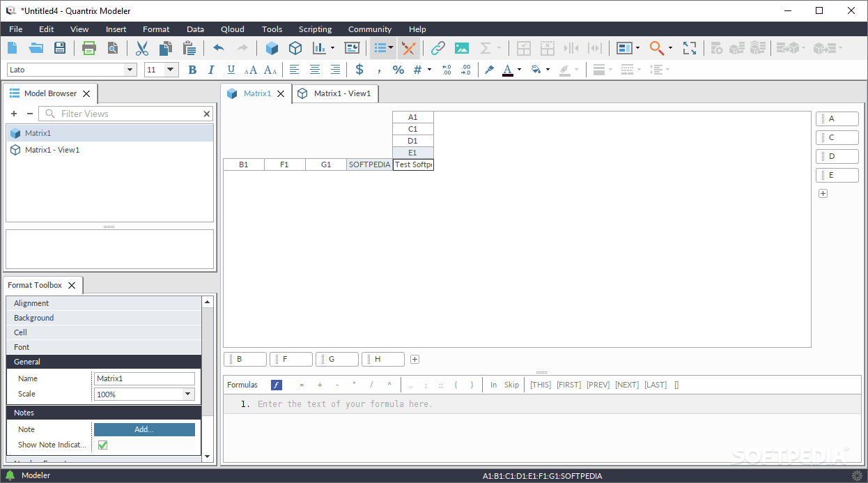Click the Bold formatting icon

(192, 70)
